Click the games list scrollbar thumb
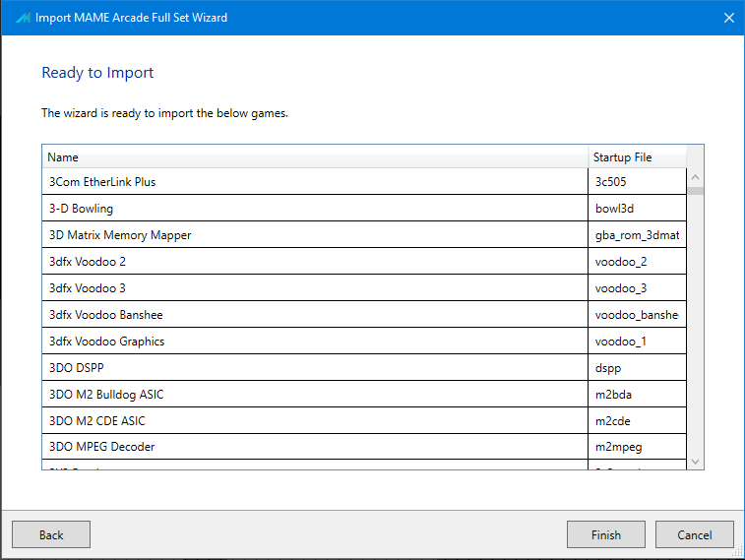The image size is (745, 560). pos(695,191)
